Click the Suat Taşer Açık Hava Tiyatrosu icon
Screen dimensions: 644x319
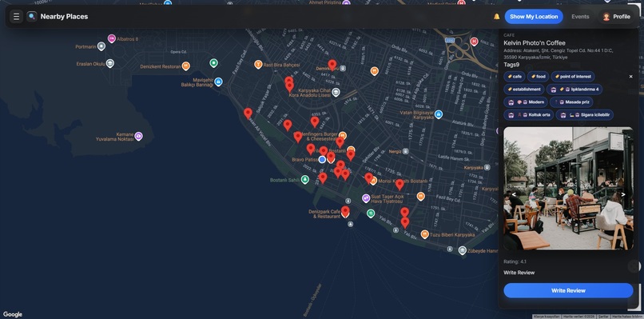(x=366, y=198)
